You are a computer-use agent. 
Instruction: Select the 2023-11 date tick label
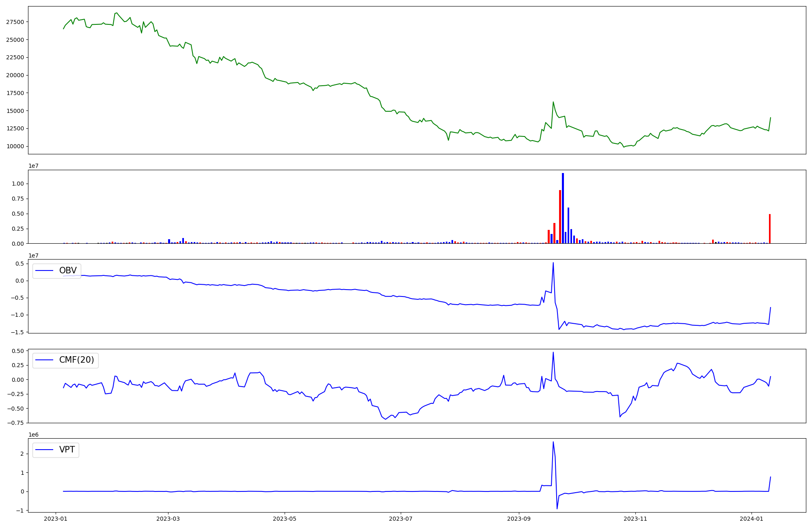635,519
